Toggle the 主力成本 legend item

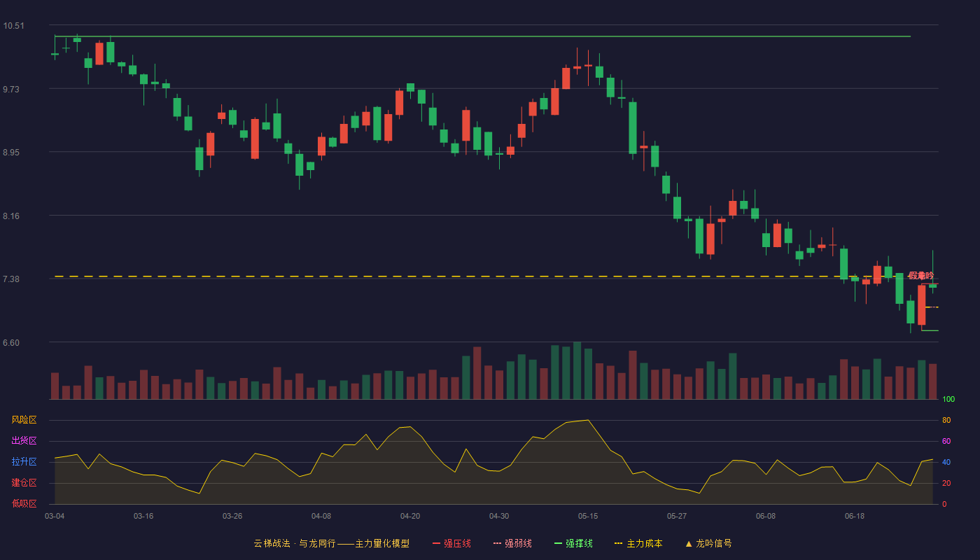point(638,543)
